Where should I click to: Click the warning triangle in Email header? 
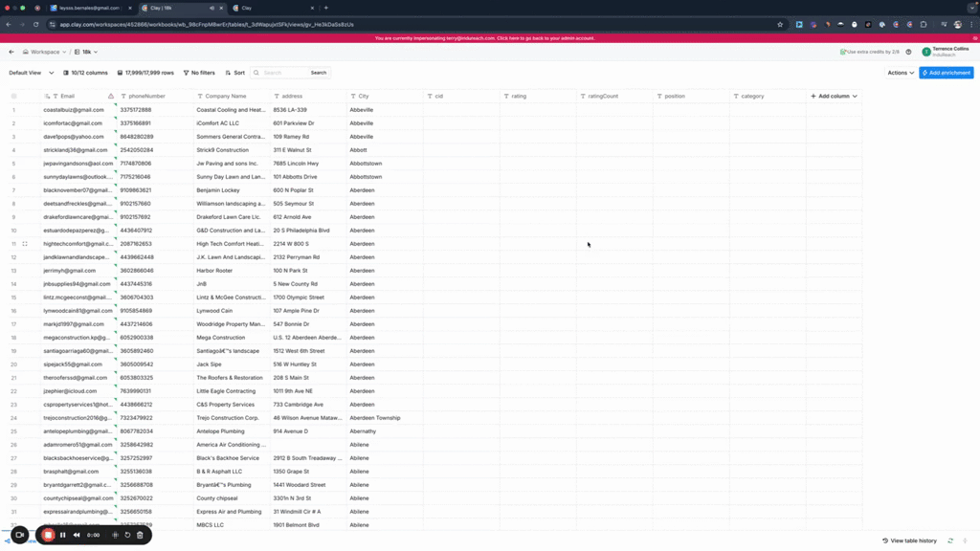coord(110,97)
